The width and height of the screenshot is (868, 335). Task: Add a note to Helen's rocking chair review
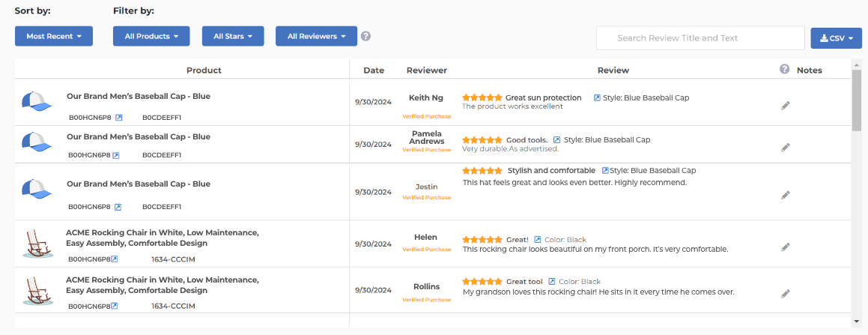pyautogui.click(x=785, y=247)
